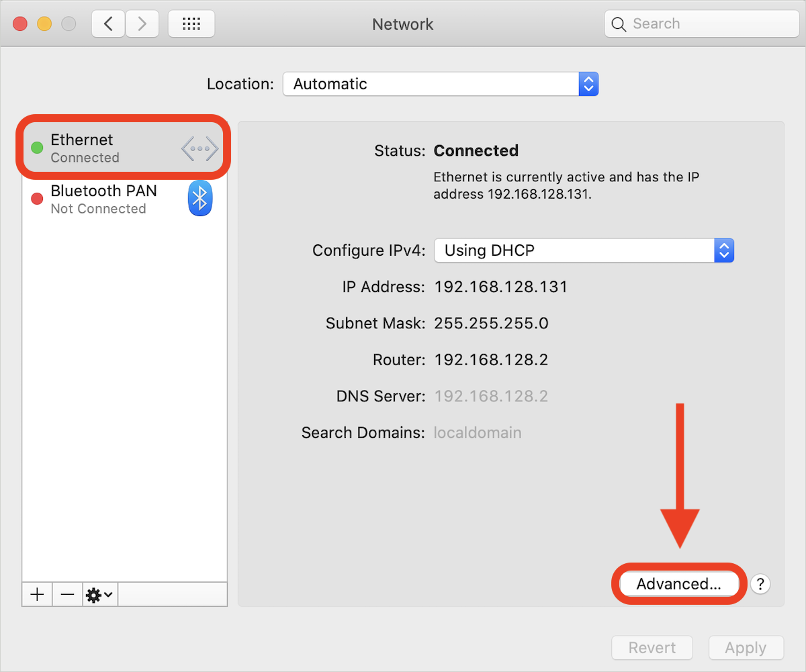Select Bluetooth PAN service

(125, 199)
